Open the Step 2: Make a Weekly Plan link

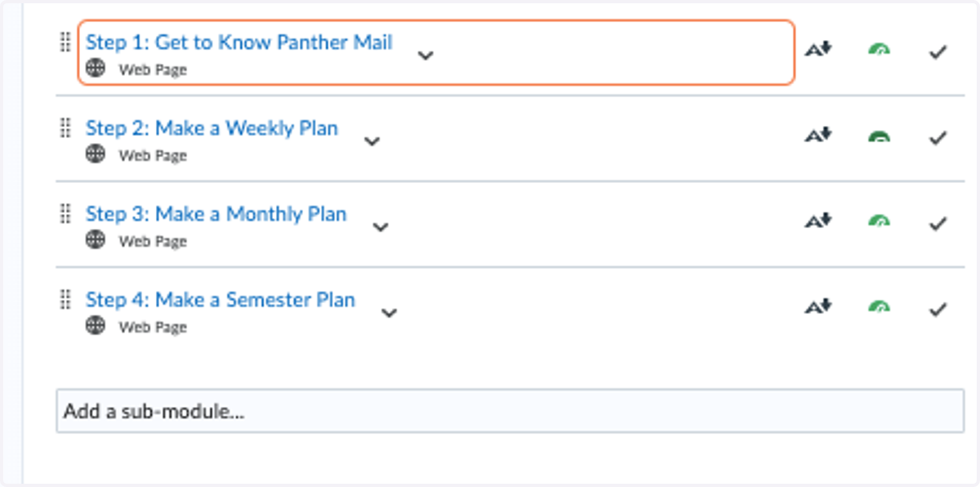[212, 128]
